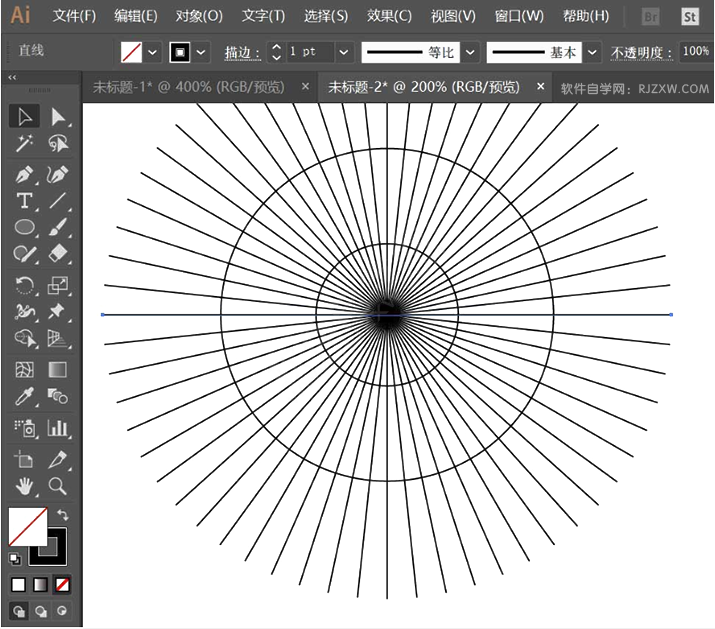Viewport: 715px width, 629px height.
Task: Swap fill and stroke colors
Action: [x=64, y=514]
